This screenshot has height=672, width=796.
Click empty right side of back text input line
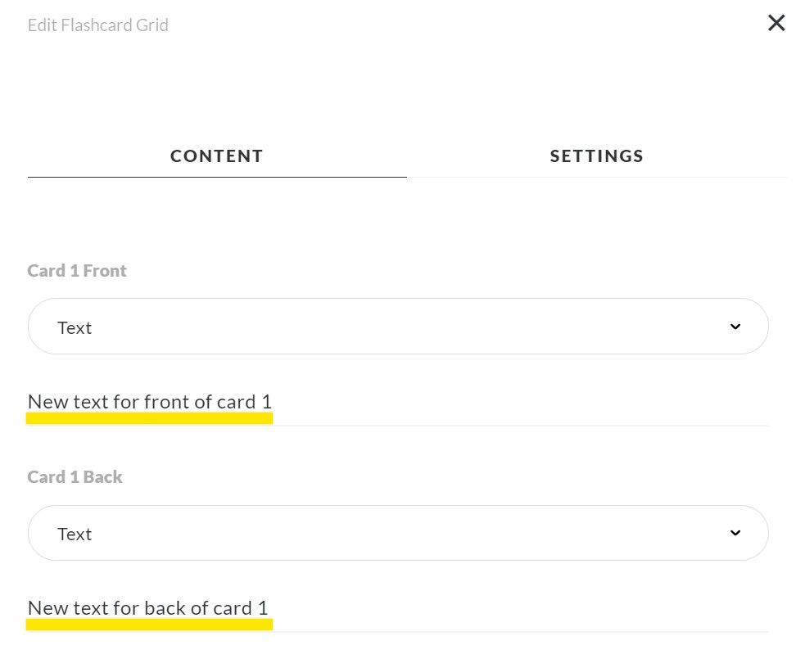(573, 610)
